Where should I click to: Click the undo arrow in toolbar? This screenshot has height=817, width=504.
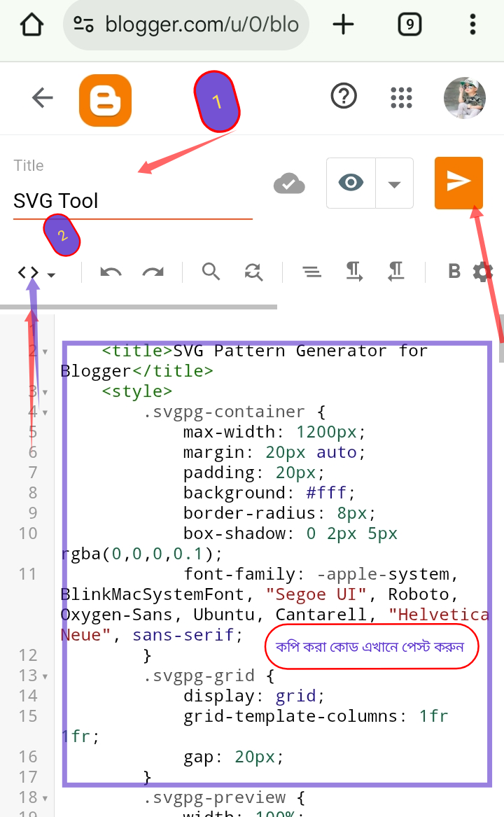[111, 272]
